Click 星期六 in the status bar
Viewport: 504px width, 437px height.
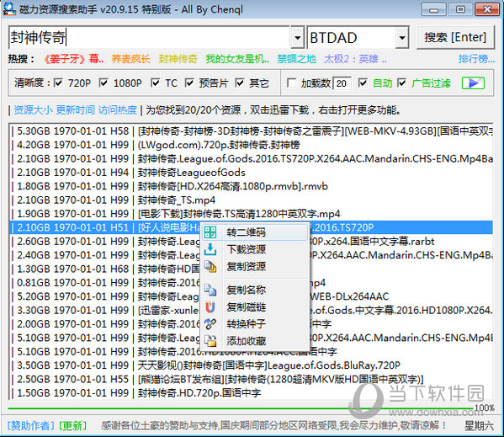pos(479,426)
